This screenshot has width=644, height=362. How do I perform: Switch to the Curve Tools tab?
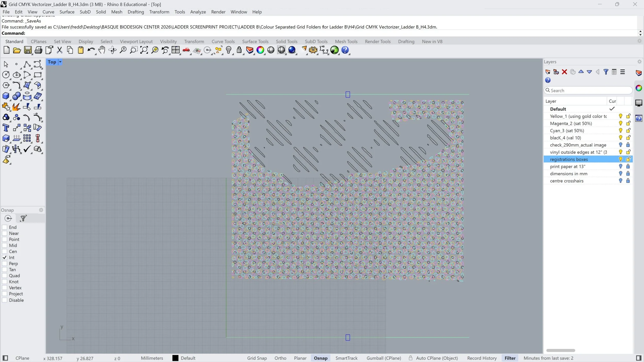pyautogui.click(x=223, y=42)
